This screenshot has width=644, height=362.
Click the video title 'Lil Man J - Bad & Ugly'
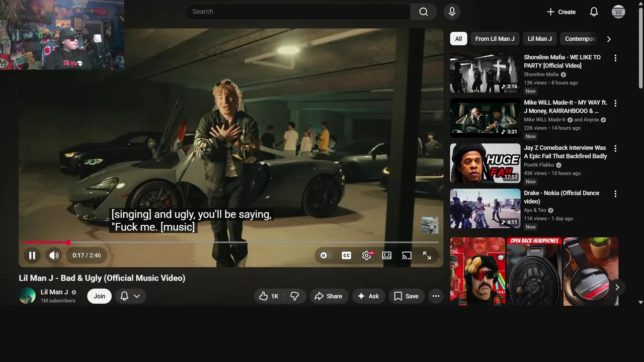click(x=102, y=278)
